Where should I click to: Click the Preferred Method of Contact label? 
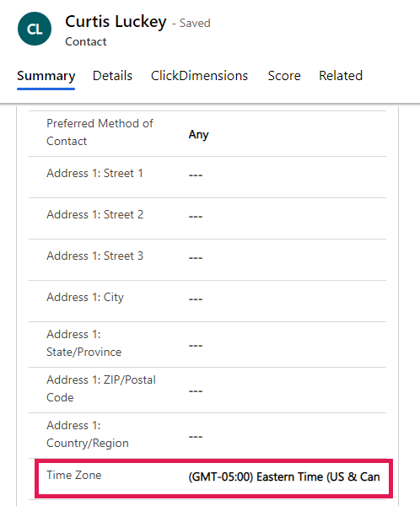pyautogui.click(x=100, y=132)
